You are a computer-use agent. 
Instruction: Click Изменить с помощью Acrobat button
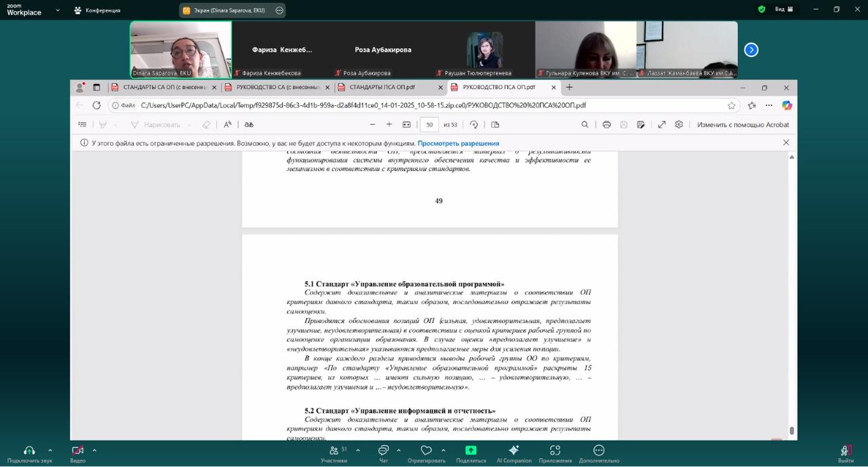743,125
